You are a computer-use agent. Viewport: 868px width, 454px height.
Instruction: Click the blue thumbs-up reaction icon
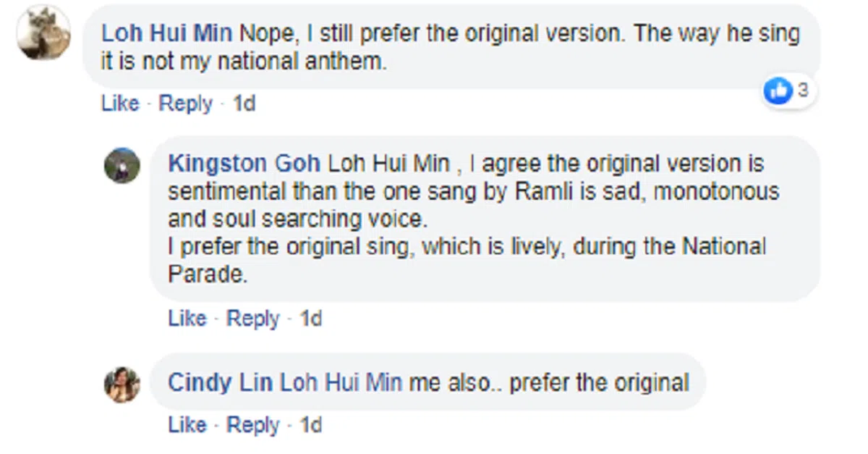(780, 91)
